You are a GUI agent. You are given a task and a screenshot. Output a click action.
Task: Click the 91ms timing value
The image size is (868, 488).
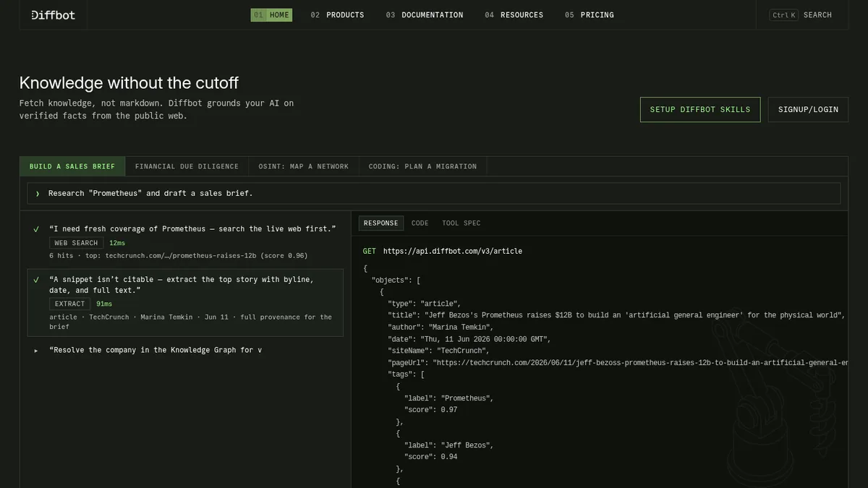[104, 304]
